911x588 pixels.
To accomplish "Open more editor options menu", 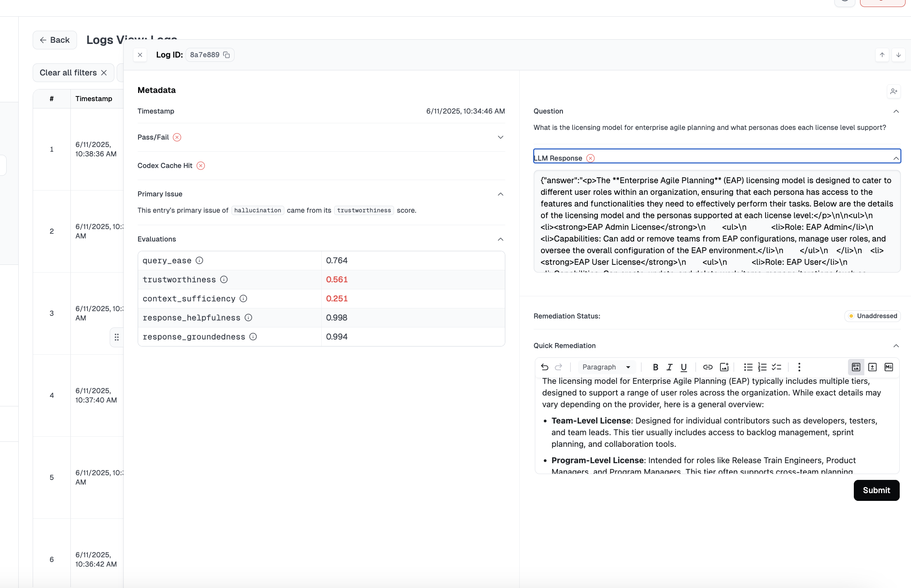I will [799, 367].
